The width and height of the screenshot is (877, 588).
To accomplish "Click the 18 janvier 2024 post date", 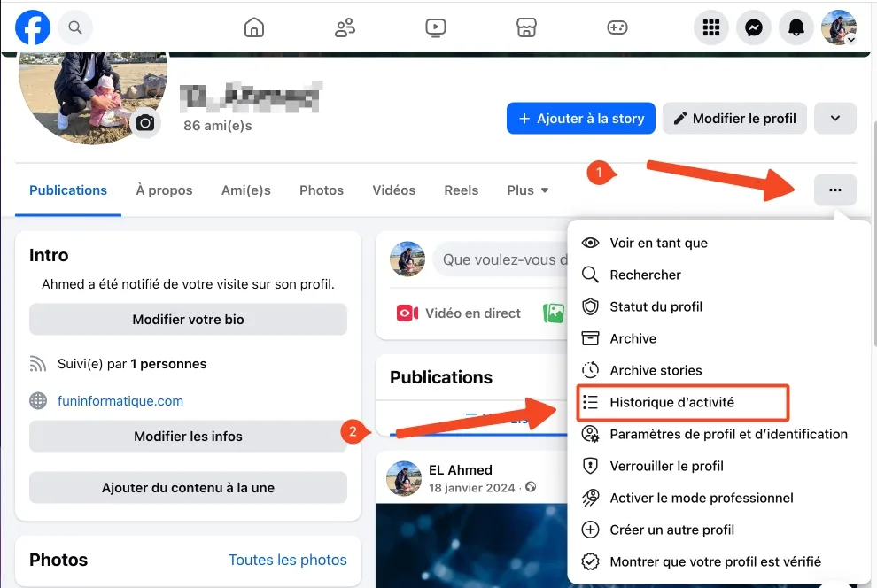I will [471, 488].
